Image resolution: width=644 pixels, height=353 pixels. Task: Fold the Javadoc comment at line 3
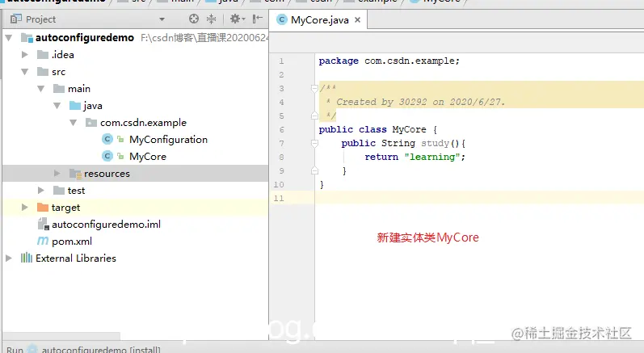(x=314, y=88)
